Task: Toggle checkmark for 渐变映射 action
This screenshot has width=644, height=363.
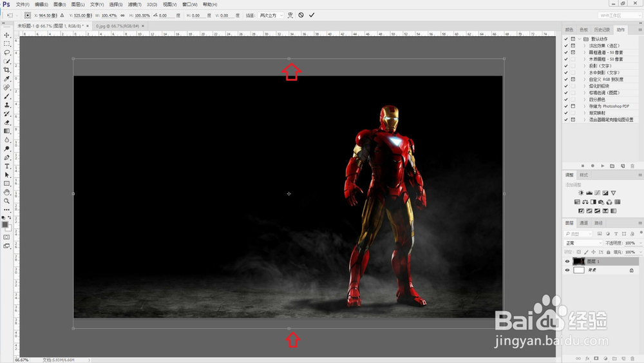Action: point(566,113)
